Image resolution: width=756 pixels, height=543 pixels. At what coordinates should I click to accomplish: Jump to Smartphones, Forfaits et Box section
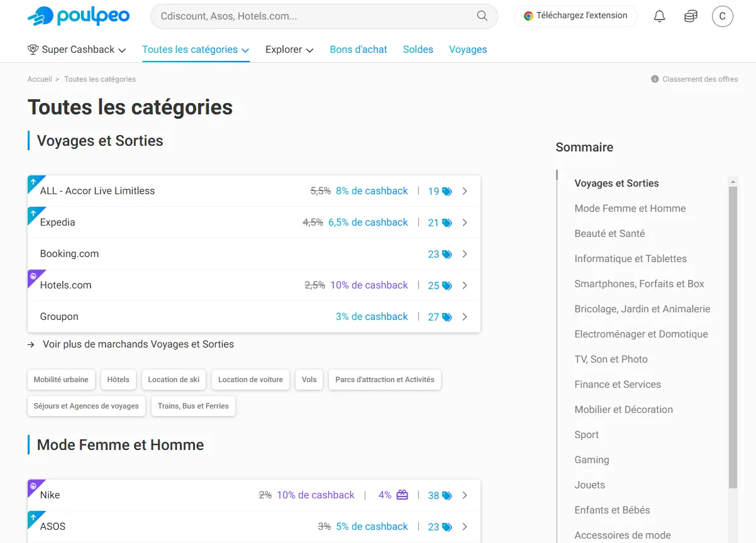639,283
